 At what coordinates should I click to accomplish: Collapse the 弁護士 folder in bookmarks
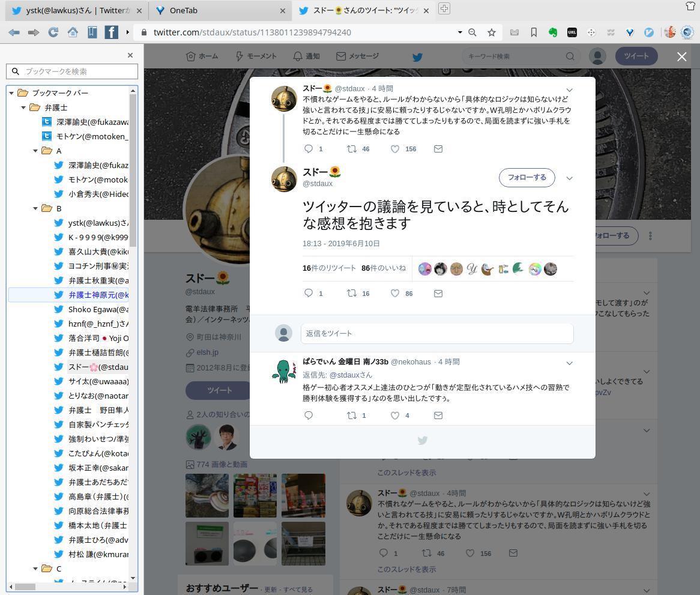tap(23, 107)
